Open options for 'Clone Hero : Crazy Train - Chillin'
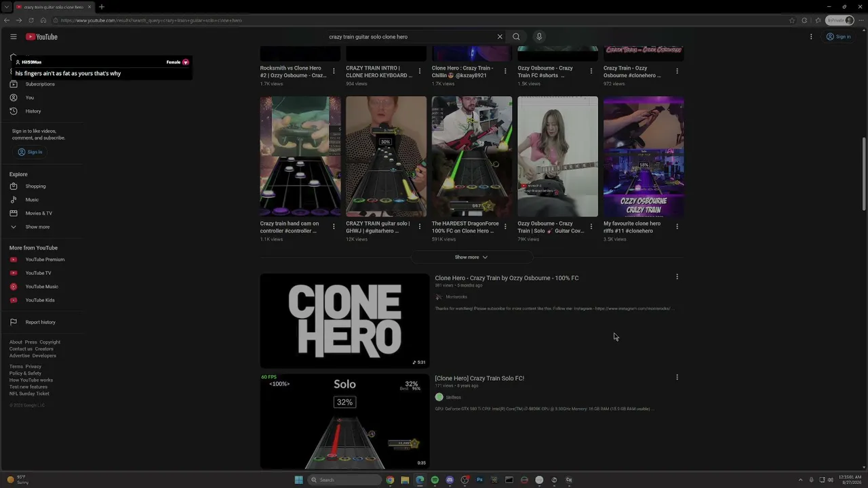The image size is (868, 488). point(505,71)
